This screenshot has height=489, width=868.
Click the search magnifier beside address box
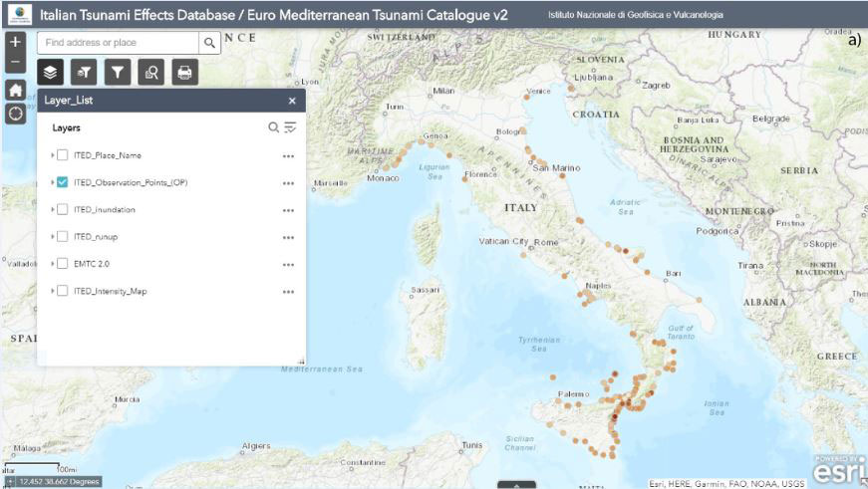209,43
